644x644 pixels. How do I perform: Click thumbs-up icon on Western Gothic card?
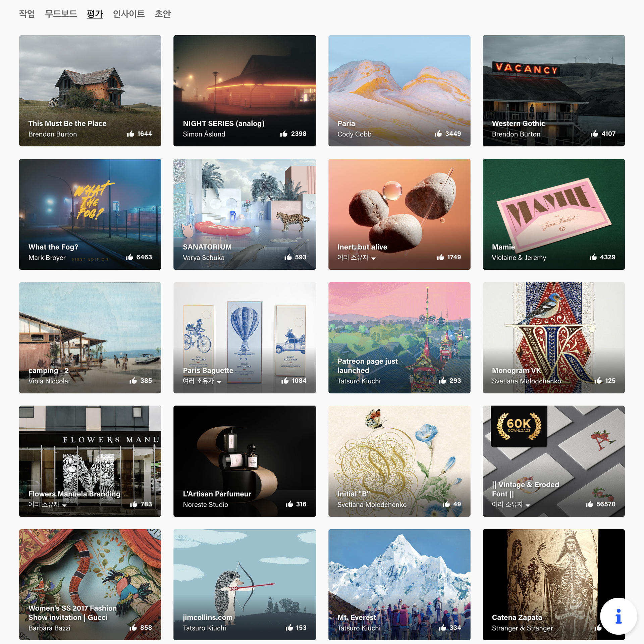coord(594,134)
